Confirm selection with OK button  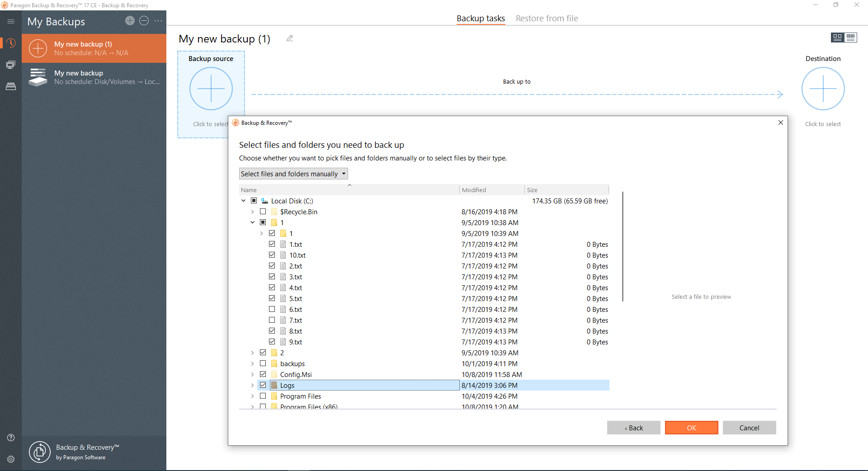pos(691,428)
